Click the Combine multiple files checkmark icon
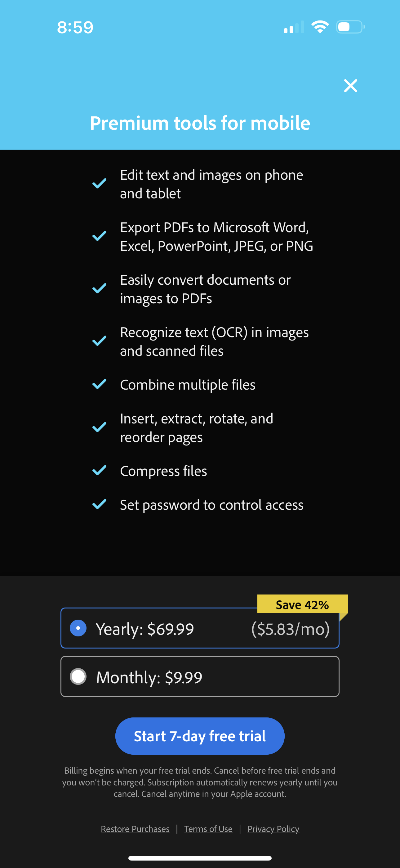The height and width of the screenshot is (868, 400). tap(99, 384)
